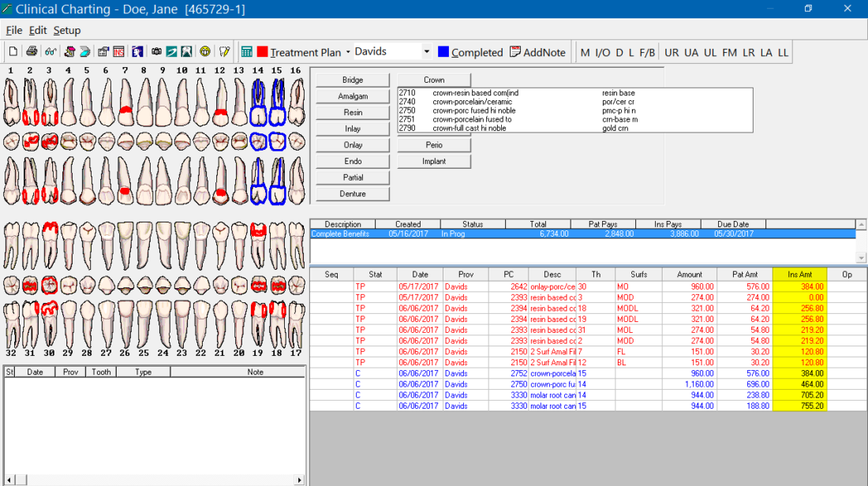Click the new blank page toolbar icon
Viewport: 868px width, 486px height.
(x=13, y=52)
